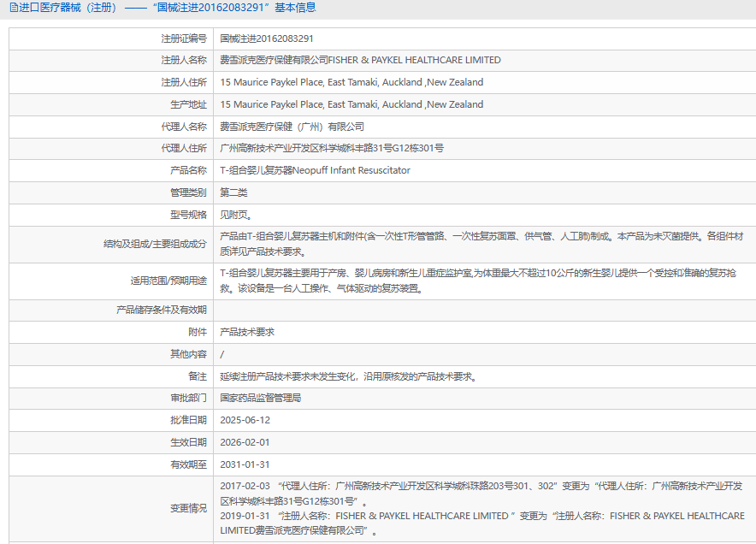Click the 附件 label
The height and width of the screenshot is (544, 756).
click(x=198, y=332)
